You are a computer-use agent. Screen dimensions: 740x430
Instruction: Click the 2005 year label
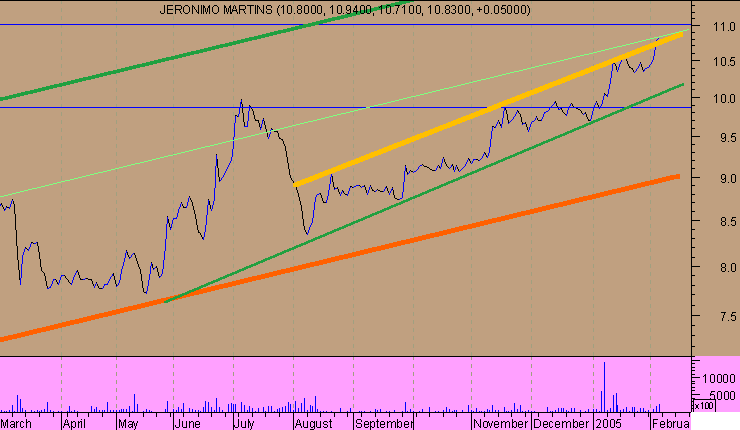tap(608, 423)
